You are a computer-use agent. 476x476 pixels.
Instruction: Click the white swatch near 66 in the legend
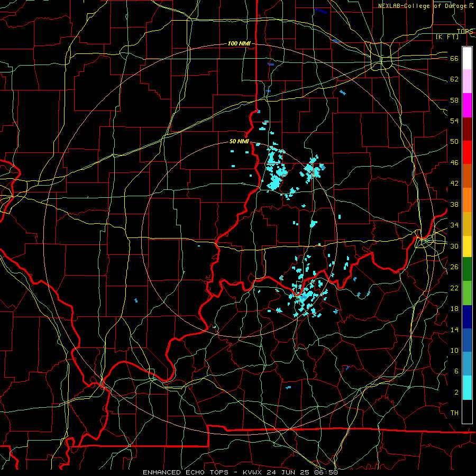pos(467,58)
